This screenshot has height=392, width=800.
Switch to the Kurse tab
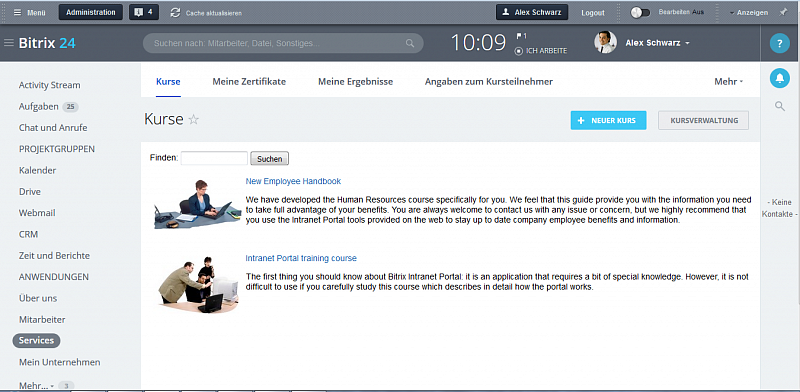click(168, 82)
